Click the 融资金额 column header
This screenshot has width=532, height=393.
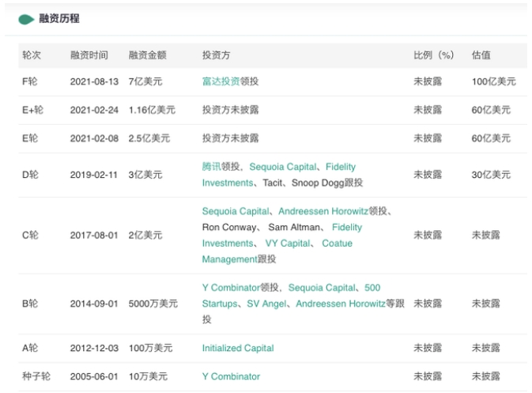coord(147,55)
